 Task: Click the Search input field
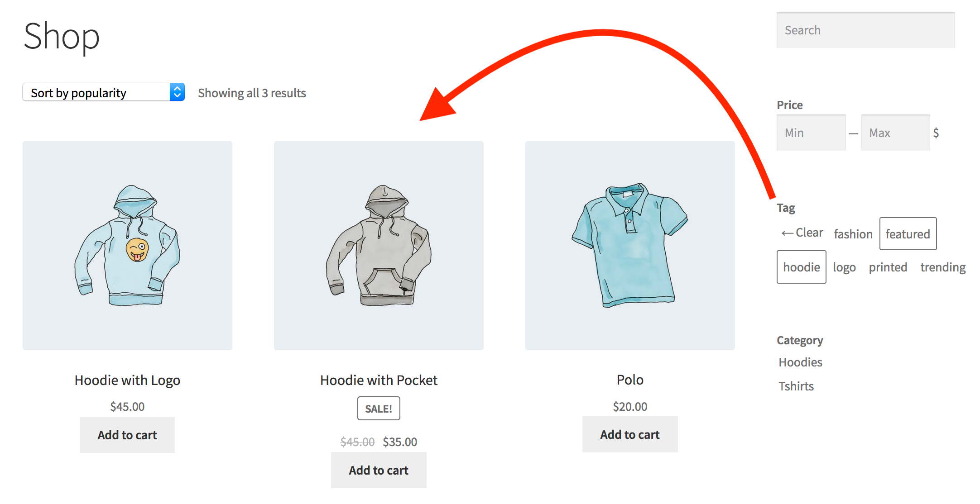(865, 30)
